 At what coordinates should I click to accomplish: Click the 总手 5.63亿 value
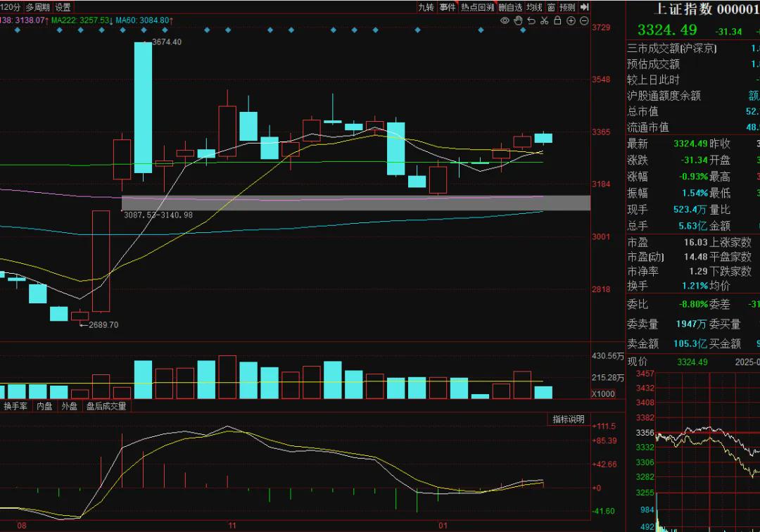tap(692, 226)
